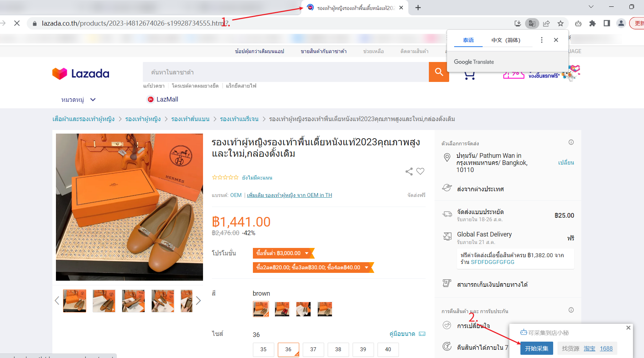The width and height of the screenshot is (644, 358).
Task: Open the LazMall link
Action: 163,99
